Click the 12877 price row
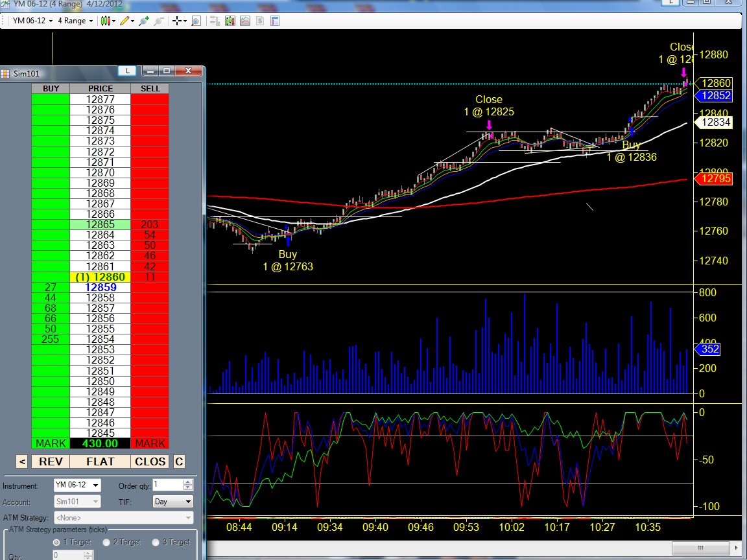Screen dimensions: 747x560 click(x=100, y=100)
